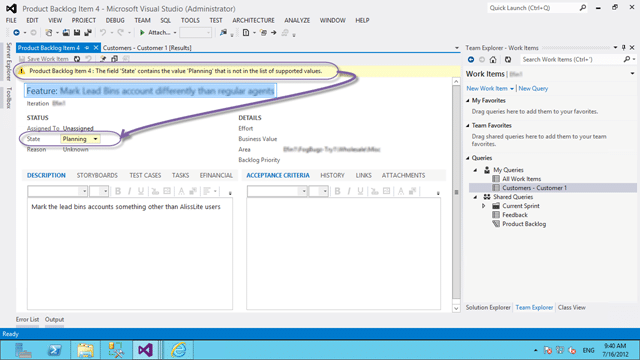Click the right-arrow toolbar icon

pyautogui.click(x=273, y=33)
